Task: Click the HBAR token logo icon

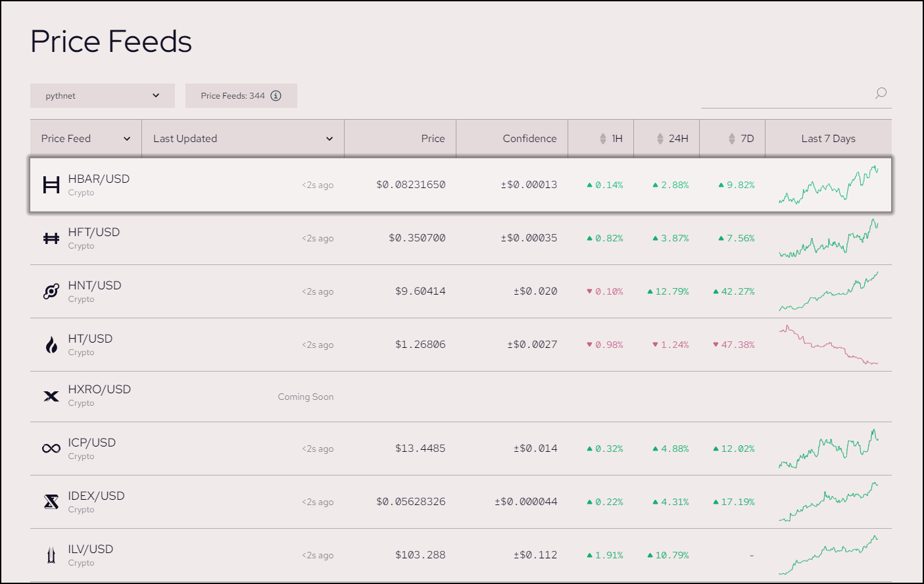Action: coord(51,185)
